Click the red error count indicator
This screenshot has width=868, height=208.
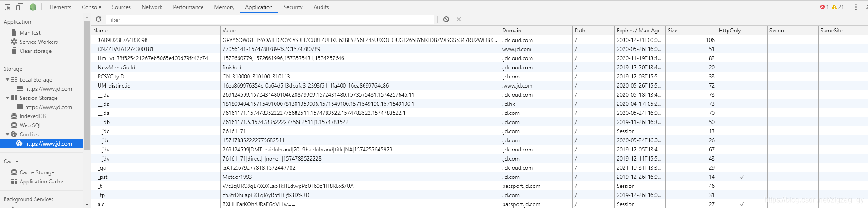click(x=824, y=7)
